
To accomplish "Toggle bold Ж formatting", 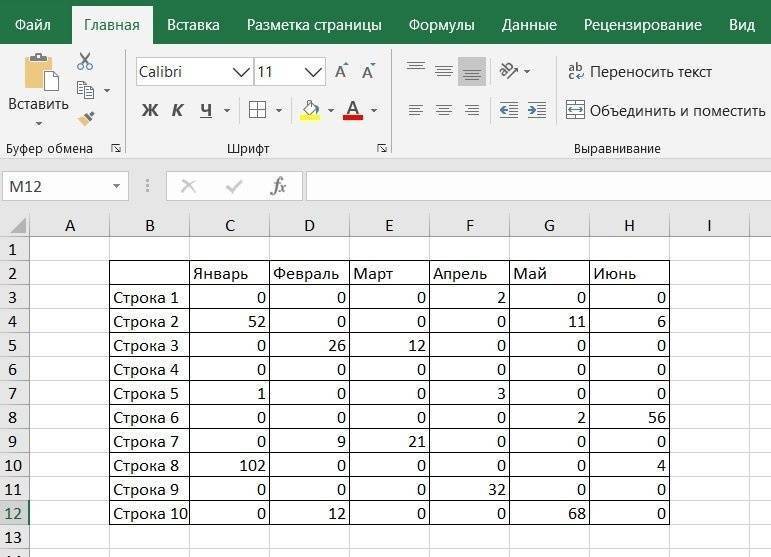I will (150, 110).
